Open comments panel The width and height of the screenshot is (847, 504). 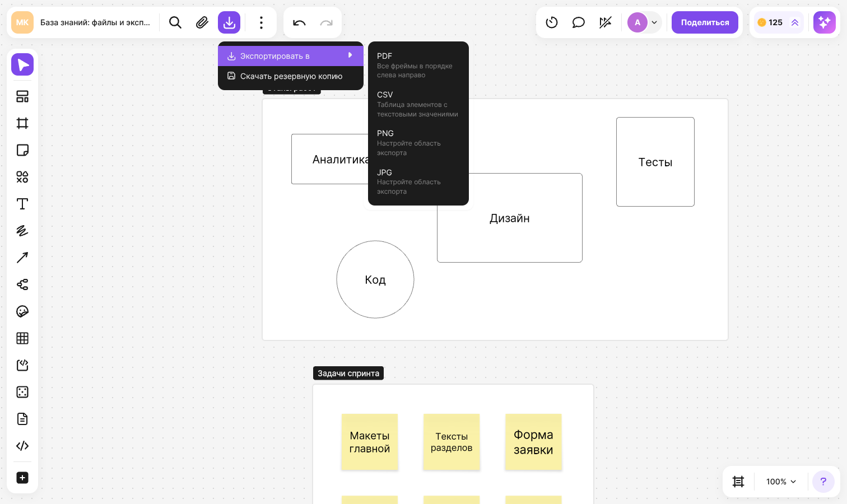tap(579, 22)
